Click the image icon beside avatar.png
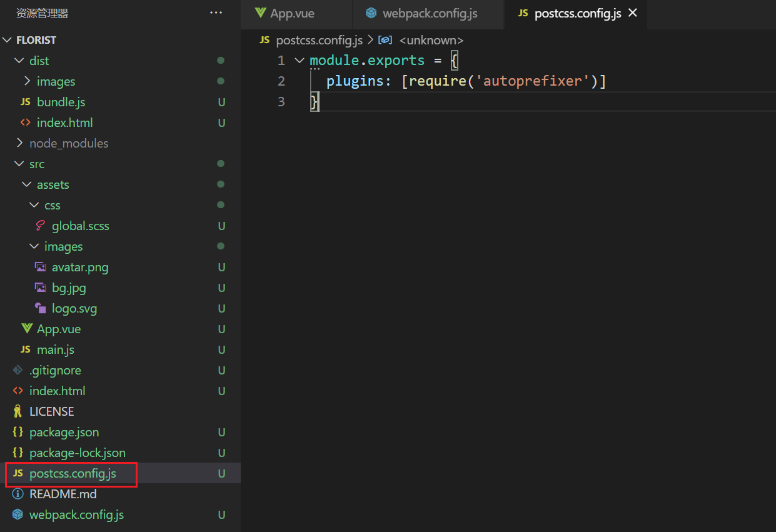 41,267
